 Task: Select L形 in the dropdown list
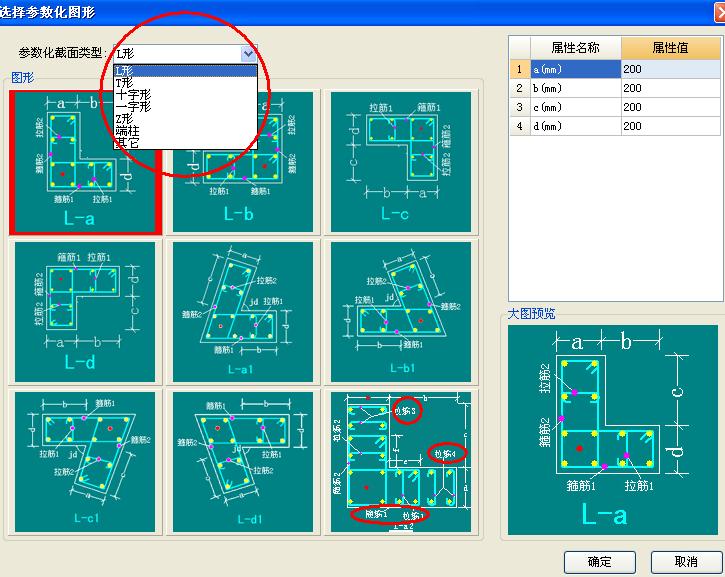tap(185, 71)
